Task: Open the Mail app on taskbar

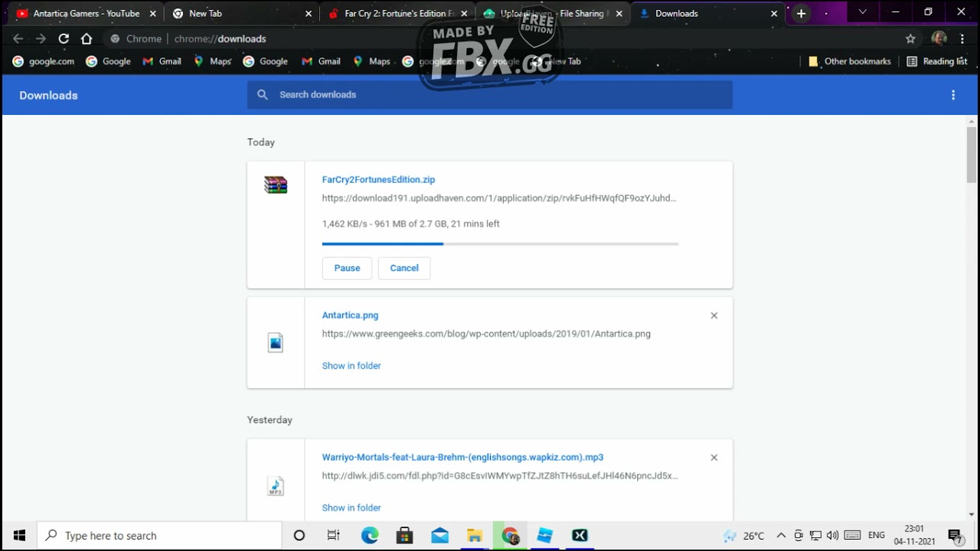Action: point(439,536)
